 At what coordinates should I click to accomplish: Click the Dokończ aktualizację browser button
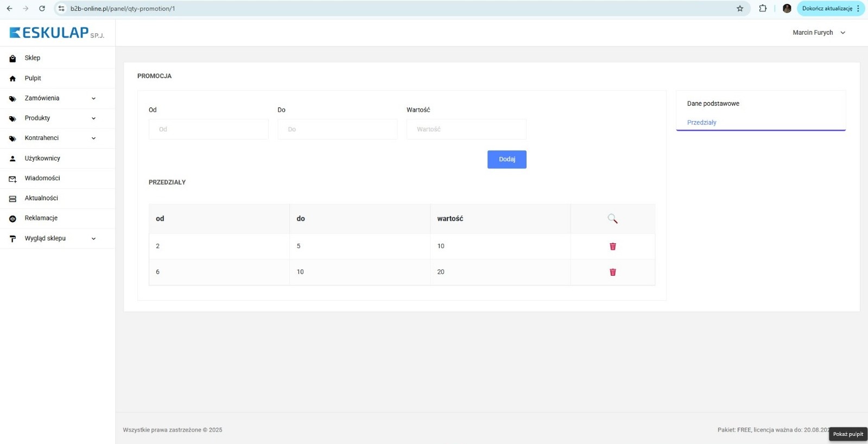point(827,9)
